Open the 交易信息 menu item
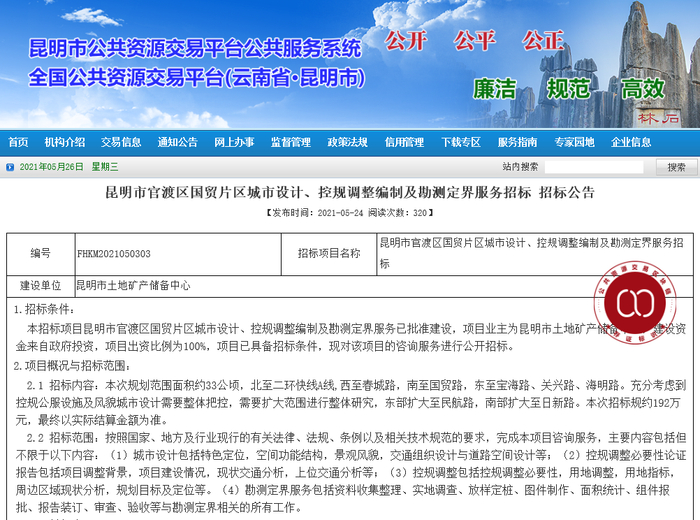This screenshot has width=700, height=520. click(x=121, y=142)
